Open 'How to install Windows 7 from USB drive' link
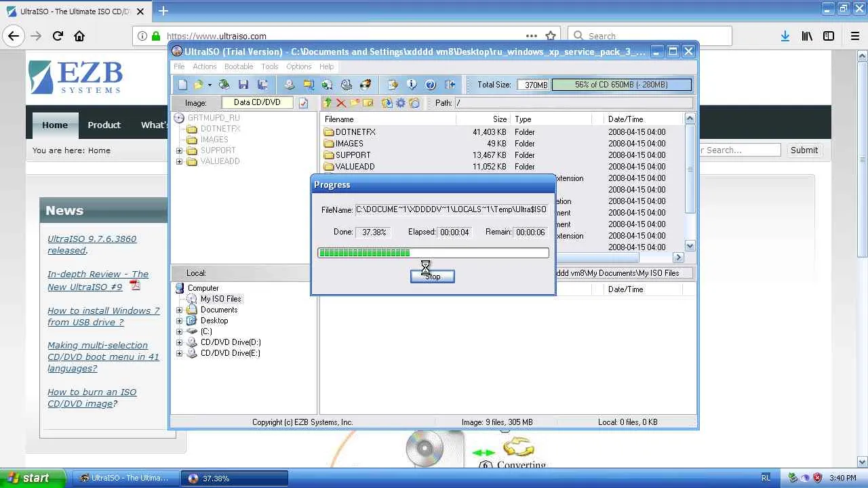This screenshot has width=868, height=488. [x=104, y=317]
